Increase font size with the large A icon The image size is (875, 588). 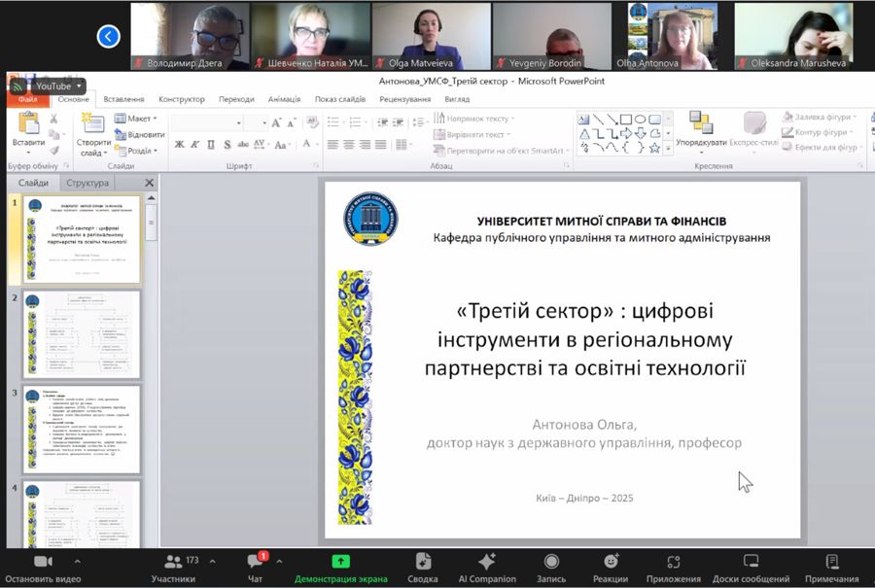276,122
